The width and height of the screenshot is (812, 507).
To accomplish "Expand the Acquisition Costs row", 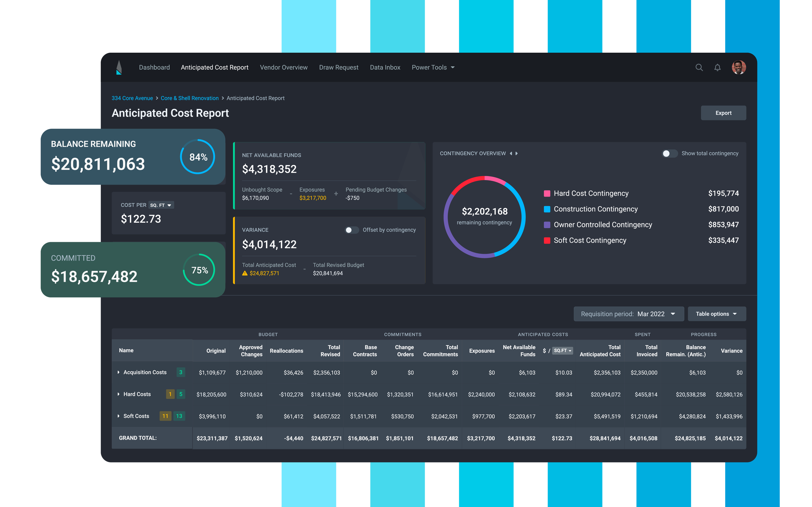I will point(119,372).
